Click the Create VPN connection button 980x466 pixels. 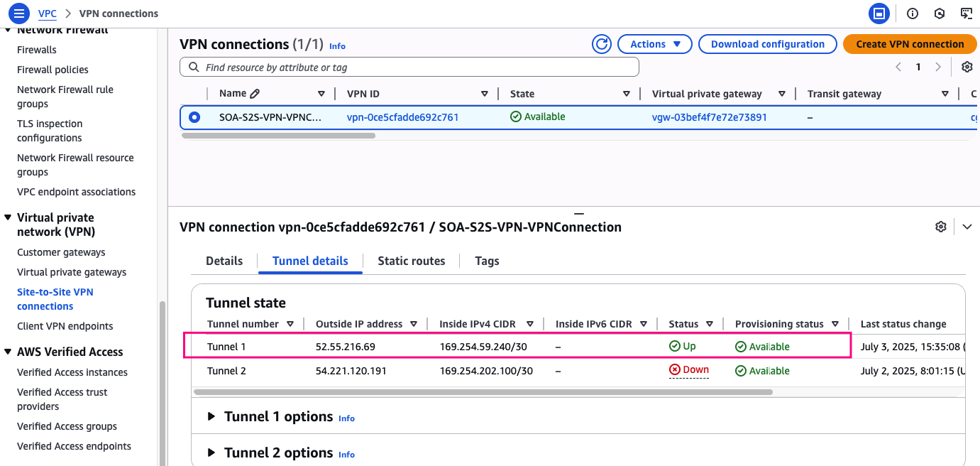(x=909, y=44)
